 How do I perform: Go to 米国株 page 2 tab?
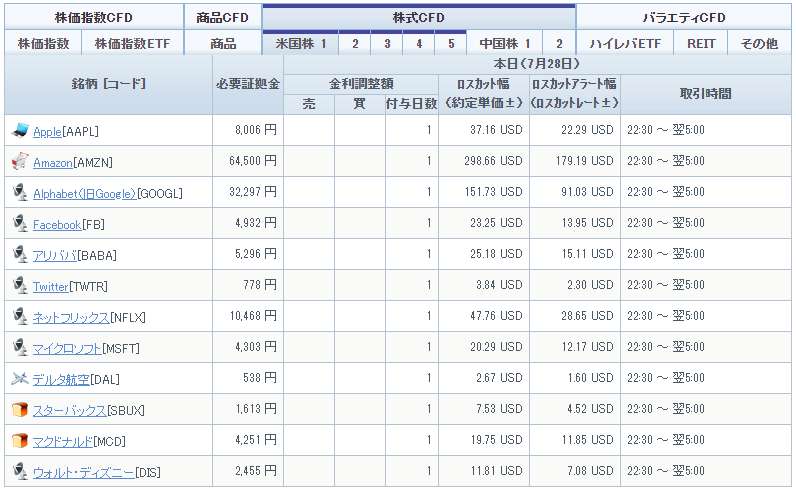coord(355,43)
